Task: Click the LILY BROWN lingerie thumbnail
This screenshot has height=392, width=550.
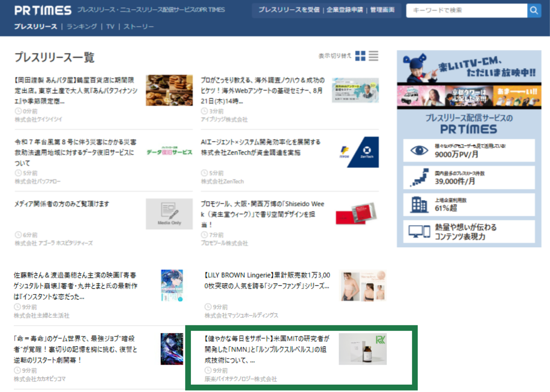Action: click(x=363, y=285)
